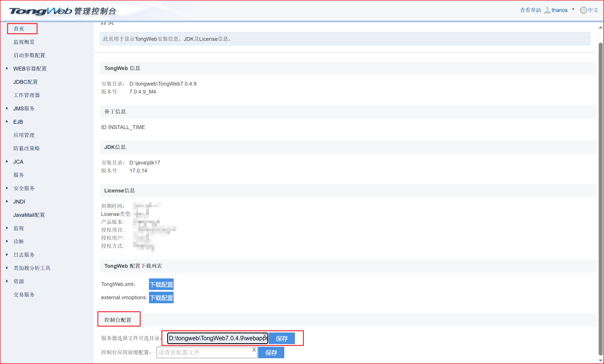Screen dimensions: 604x364
Task: Open 日志服务 menu item
Action: (24, 255)
